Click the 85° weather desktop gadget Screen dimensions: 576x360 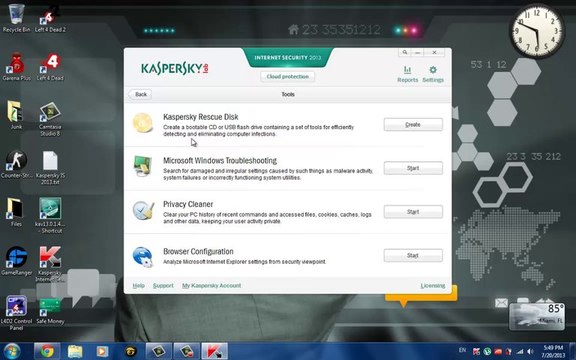[537, 316]
